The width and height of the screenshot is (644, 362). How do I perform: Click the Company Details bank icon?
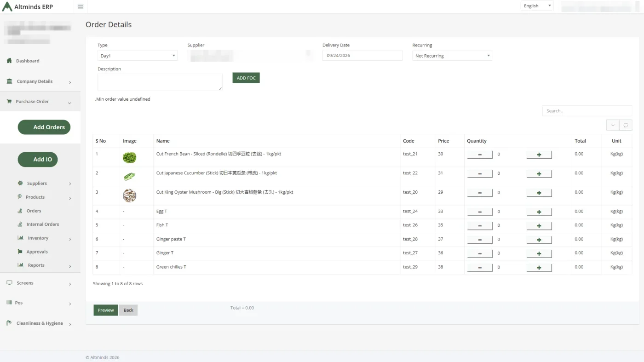tap(10, 81)
